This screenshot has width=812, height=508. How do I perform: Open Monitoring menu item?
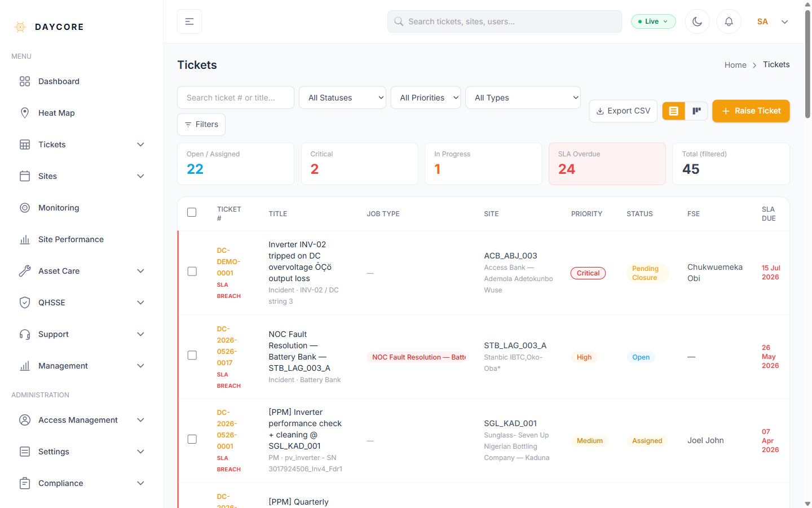pyautogui.click(x=82, y=208)
